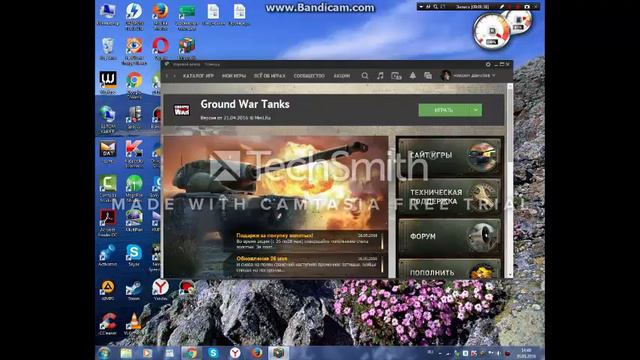Launch CCleaner from the desktop
This screenshot has height=360, width=640.
coord(108,324)
